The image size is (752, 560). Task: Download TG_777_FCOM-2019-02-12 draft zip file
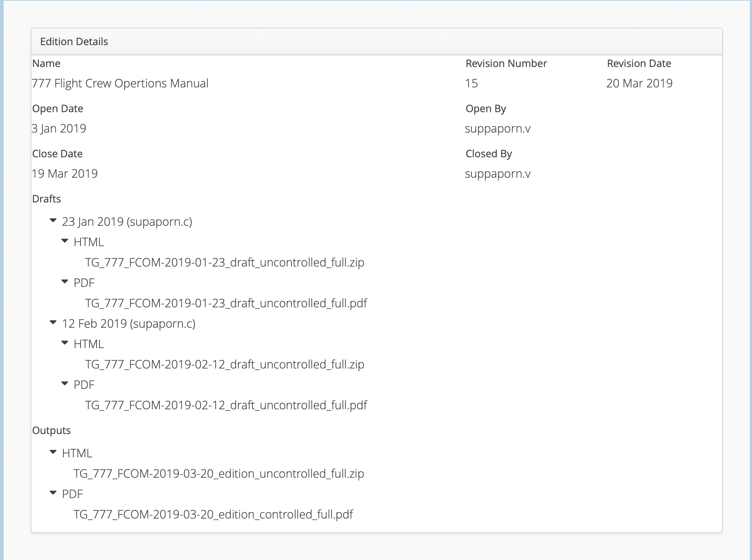click(x=224, y=364)
